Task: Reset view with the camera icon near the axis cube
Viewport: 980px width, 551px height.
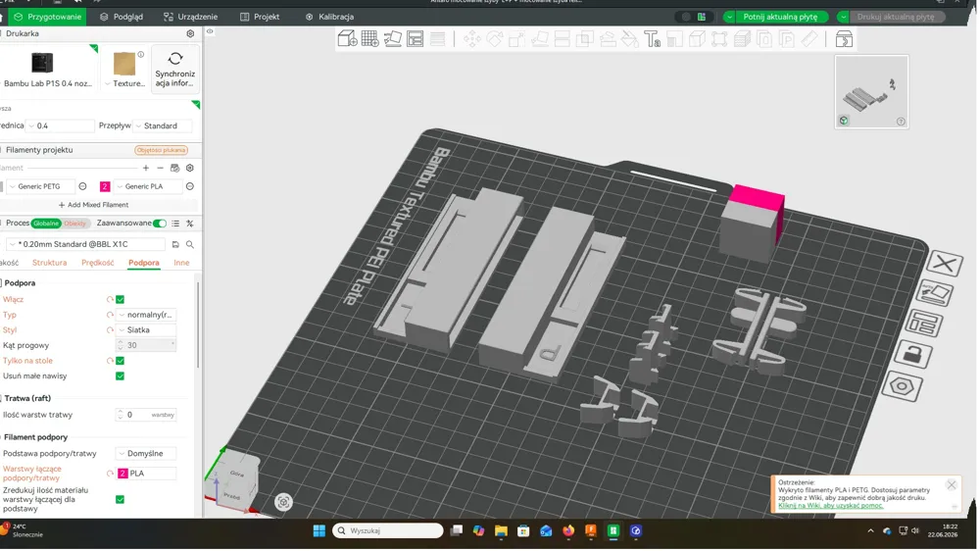Action: (284, 502)
